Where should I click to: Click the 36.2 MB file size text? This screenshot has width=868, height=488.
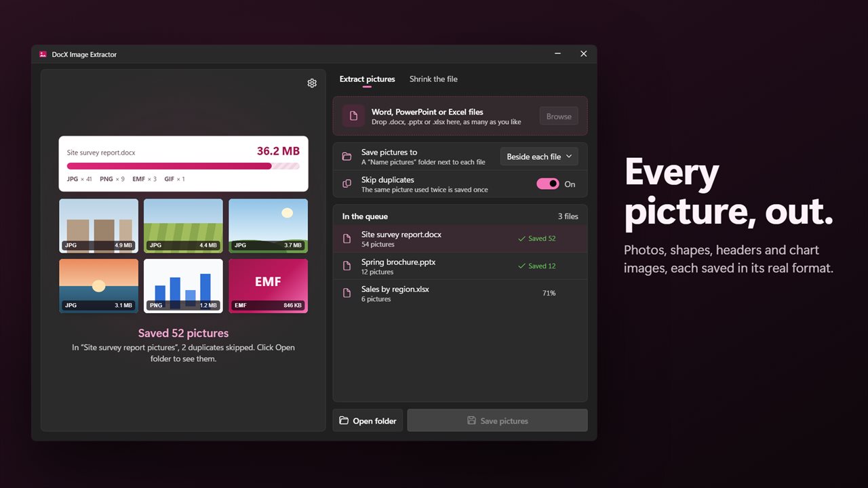pos(278,151)
